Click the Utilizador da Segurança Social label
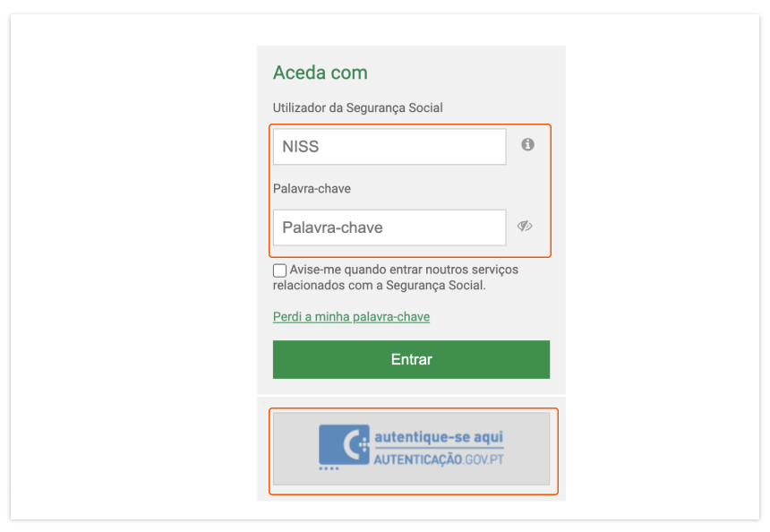 (357, 107)
